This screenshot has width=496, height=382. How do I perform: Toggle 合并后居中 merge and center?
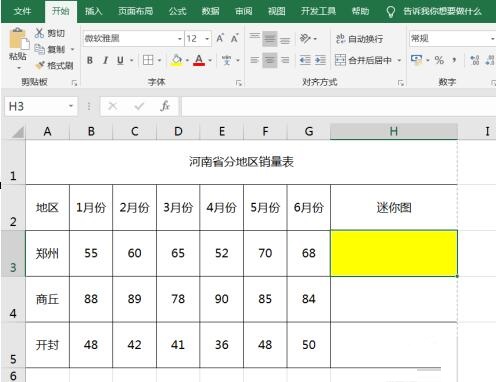(363, 60)
